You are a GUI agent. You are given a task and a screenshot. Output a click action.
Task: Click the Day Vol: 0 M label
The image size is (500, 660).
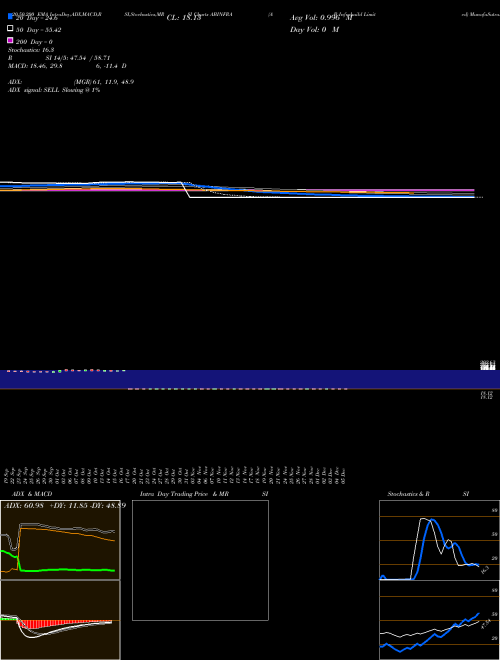click(314, 30)
